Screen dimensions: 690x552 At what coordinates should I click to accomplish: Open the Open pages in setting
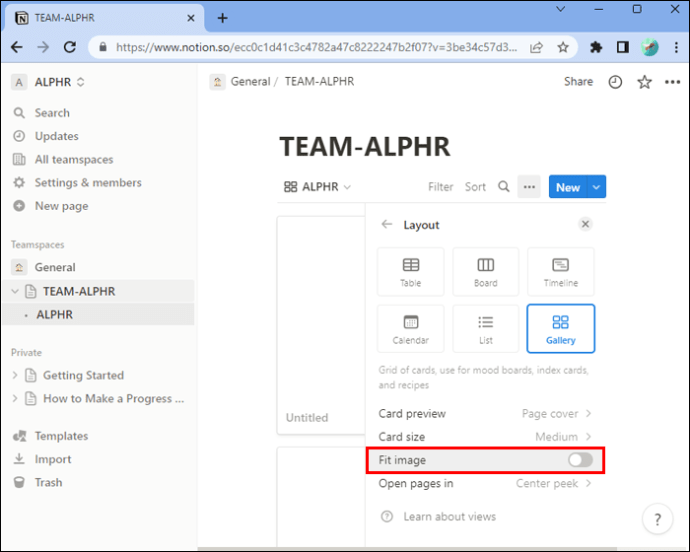click(485, 483)
